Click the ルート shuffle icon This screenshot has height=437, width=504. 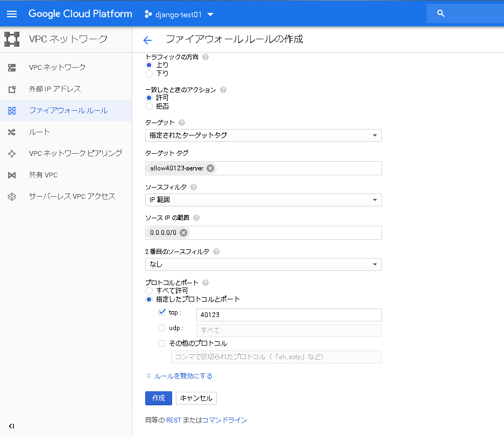tap(12, 132)
